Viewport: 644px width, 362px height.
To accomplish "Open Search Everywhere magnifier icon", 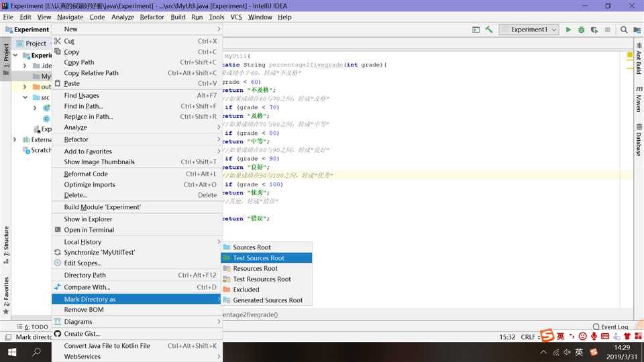I will click(x=624, y=29).
